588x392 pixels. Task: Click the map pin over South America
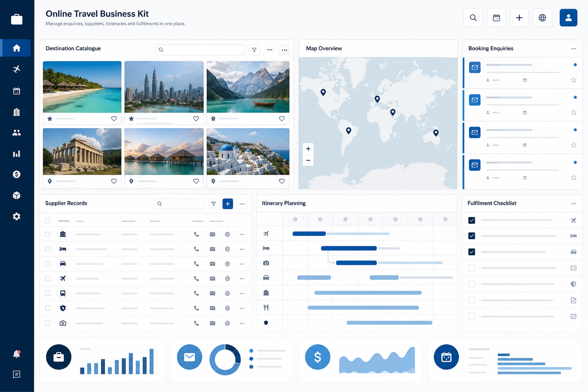click(x=348, y=131)
